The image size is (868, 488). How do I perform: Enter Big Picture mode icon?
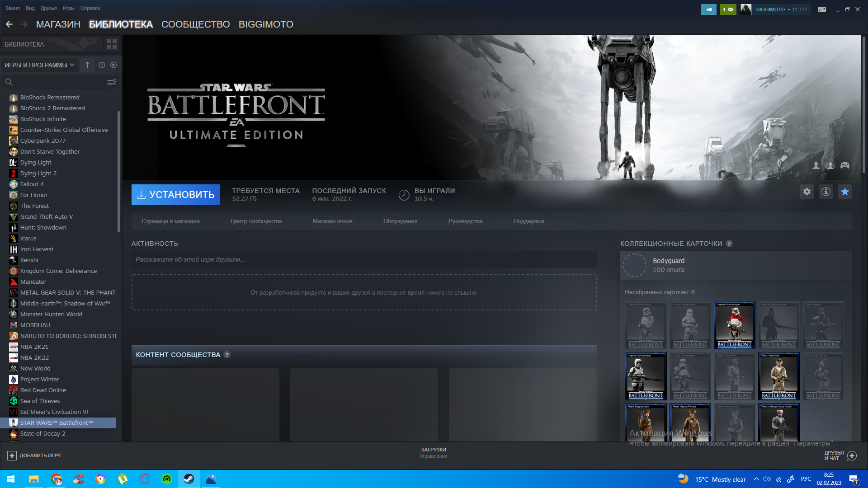coord(822,9)
